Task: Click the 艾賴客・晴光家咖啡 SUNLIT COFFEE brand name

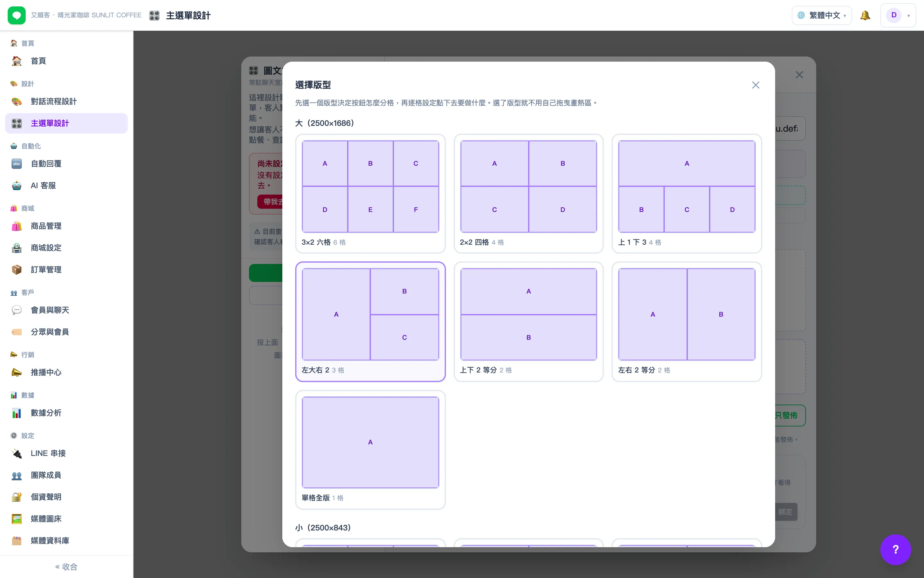Action: click(86, 15)
